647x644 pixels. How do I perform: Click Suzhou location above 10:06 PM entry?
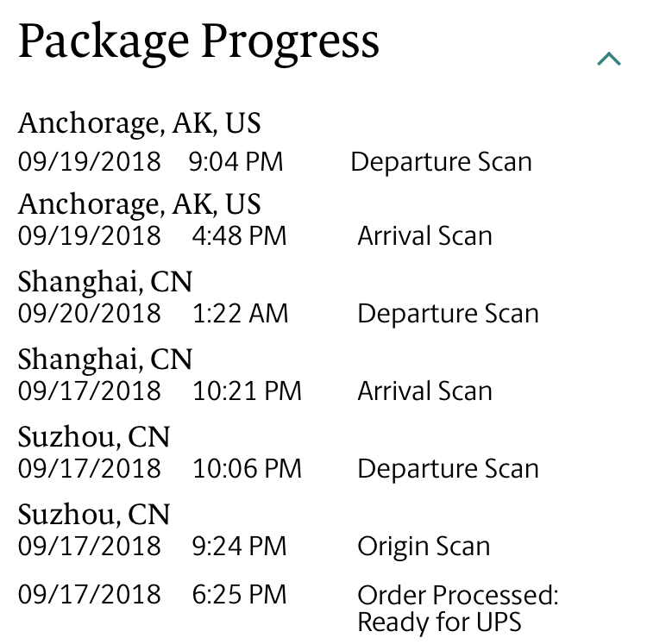point(94,437)
